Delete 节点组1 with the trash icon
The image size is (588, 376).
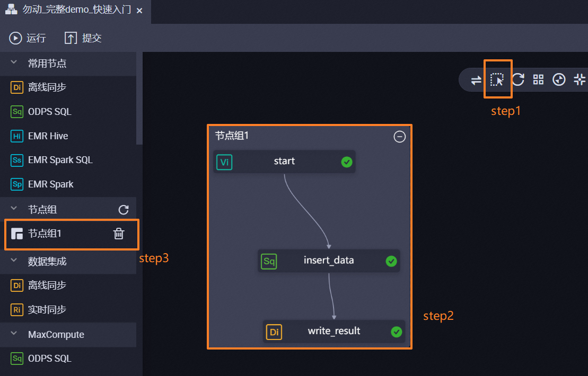(x=119, y=234)
